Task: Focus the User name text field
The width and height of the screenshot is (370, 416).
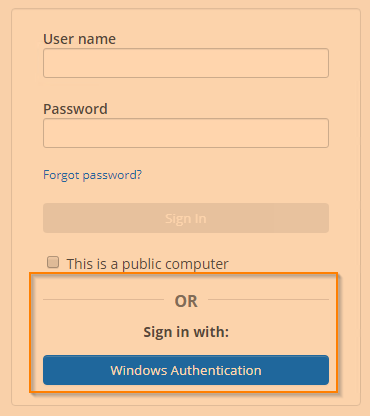Action: point(186,63)
